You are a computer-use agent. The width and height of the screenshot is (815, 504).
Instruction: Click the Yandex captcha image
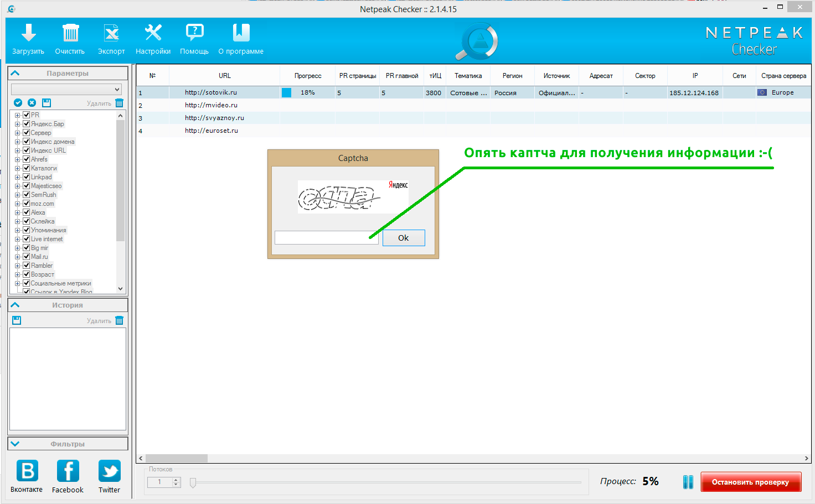(x=353, y=197)
